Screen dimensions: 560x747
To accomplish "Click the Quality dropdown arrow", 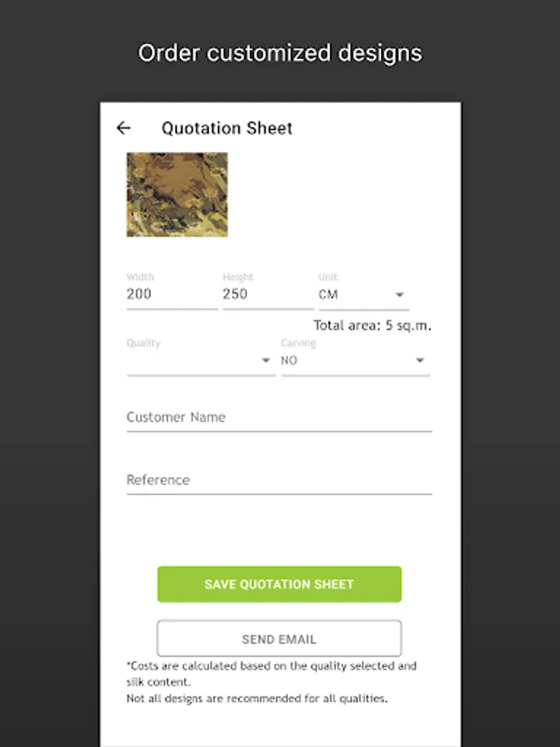I will point(265,360).
